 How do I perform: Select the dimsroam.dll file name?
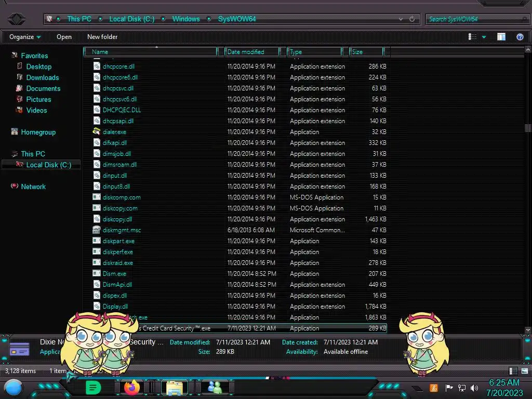point(119,165)
